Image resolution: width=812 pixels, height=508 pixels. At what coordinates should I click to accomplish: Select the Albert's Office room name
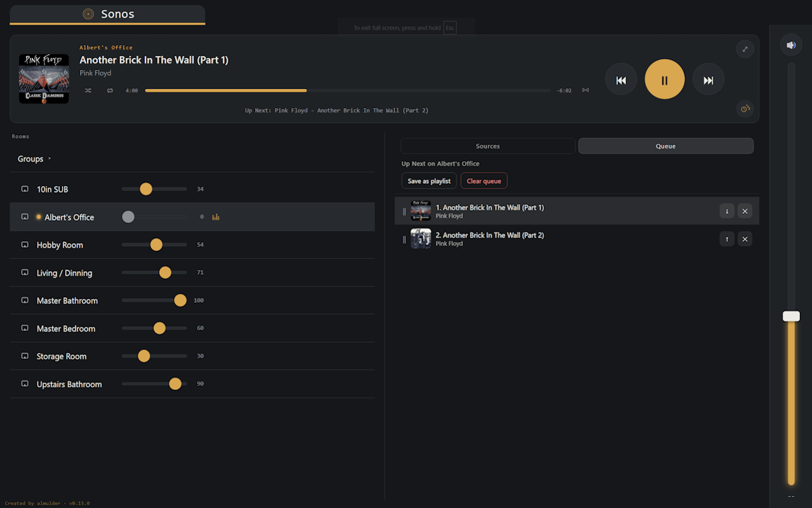point(69,217)
